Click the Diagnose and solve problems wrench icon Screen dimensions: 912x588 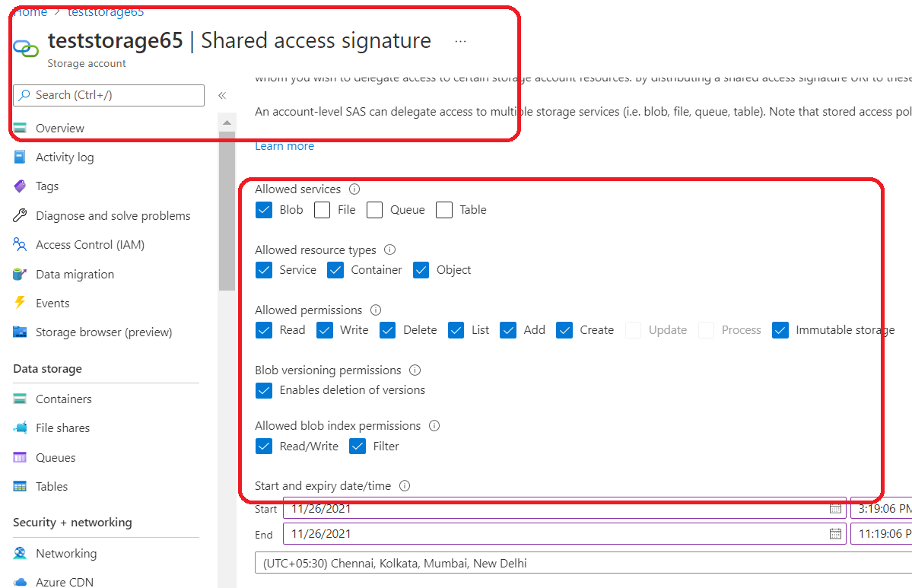20,216
